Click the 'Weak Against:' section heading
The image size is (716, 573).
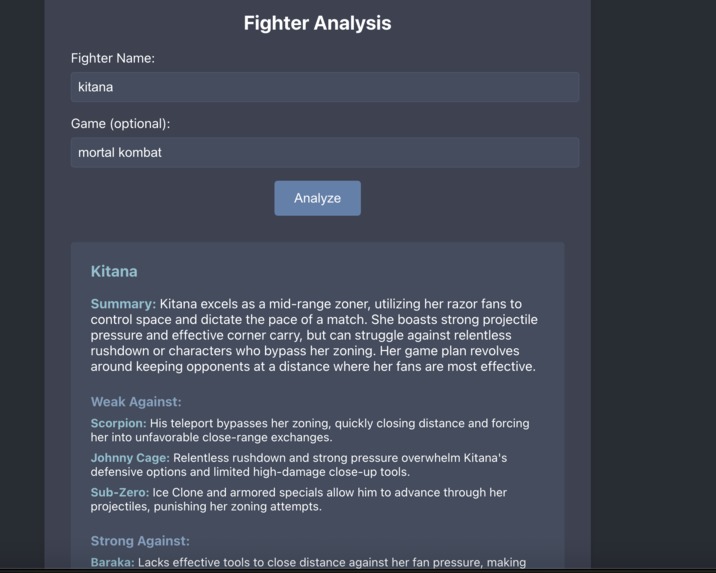click(x=136, y=402)
